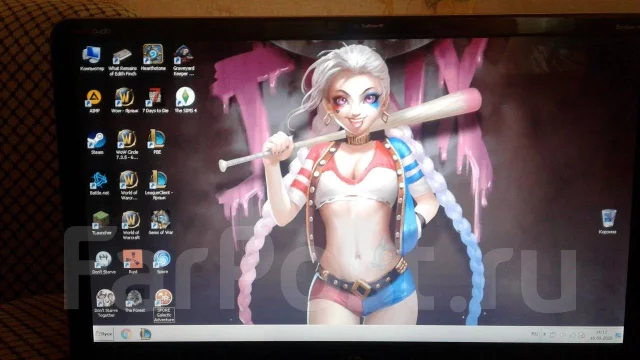Open the AIMP music player icon
The image size is (640, 360).
click(94, 101)
